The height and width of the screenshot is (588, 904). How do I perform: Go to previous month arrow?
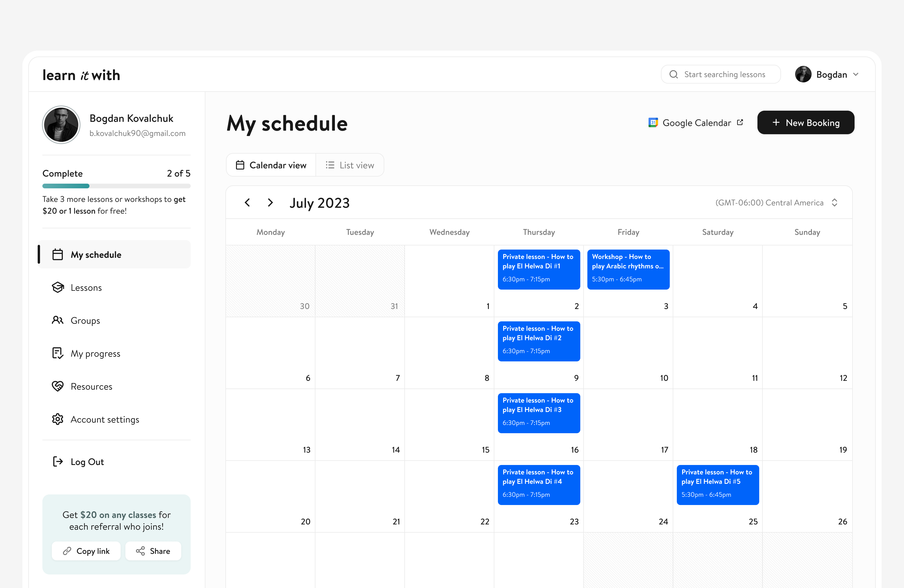247,203
